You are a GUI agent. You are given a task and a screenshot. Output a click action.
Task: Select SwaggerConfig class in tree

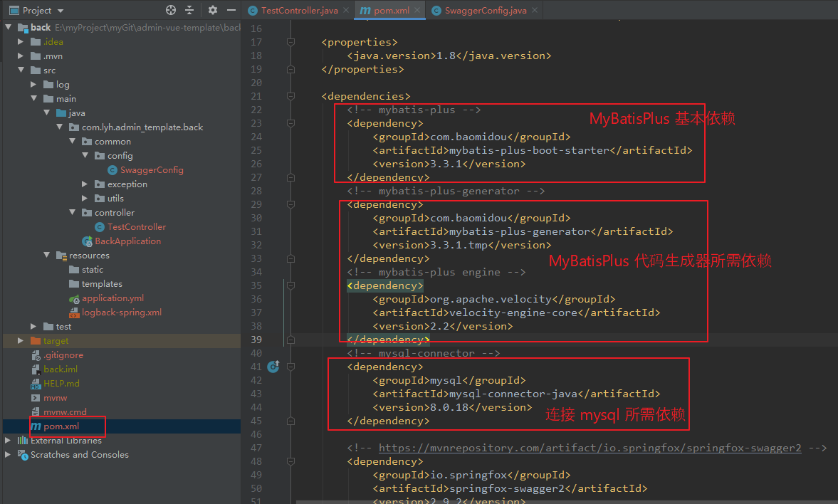click(x=151, y=170)
